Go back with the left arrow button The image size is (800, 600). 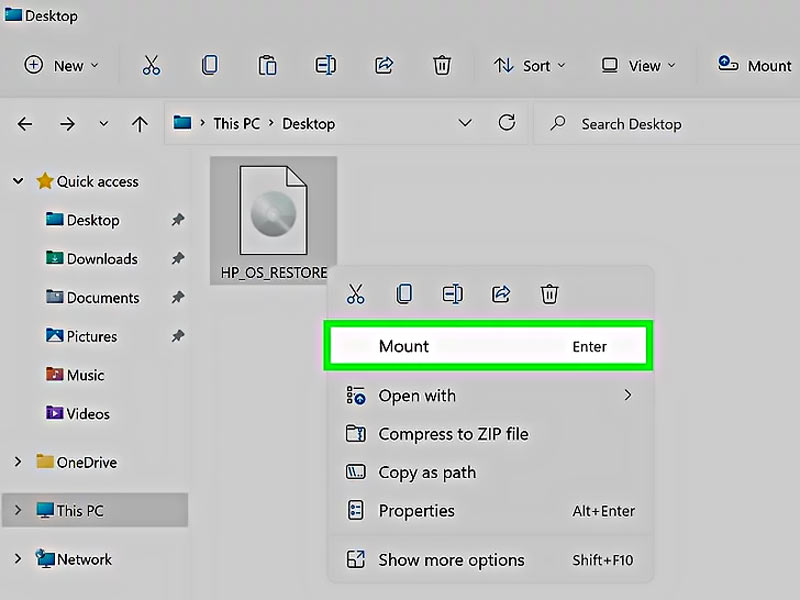pos(24,123)
